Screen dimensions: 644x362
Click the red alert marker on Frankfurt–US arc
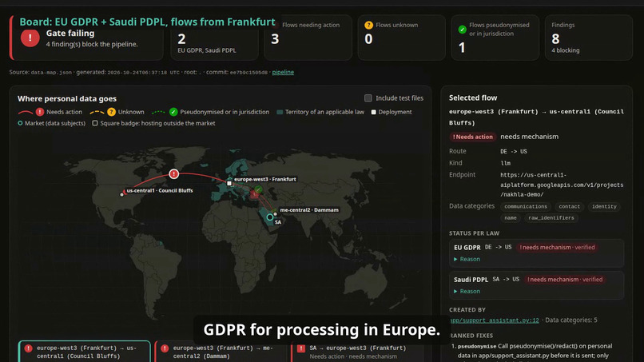coord(173,174)
